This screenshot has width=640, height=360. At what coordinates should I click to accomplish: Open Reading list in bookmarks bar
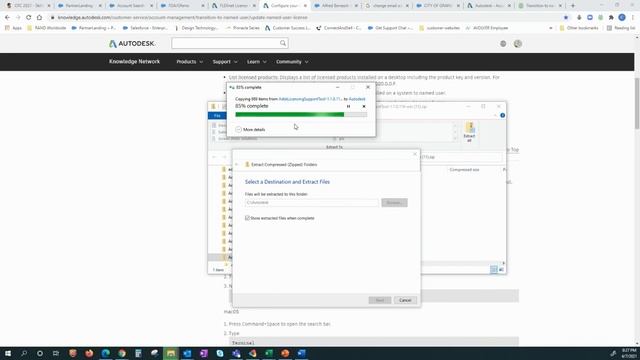click(621, 28)
